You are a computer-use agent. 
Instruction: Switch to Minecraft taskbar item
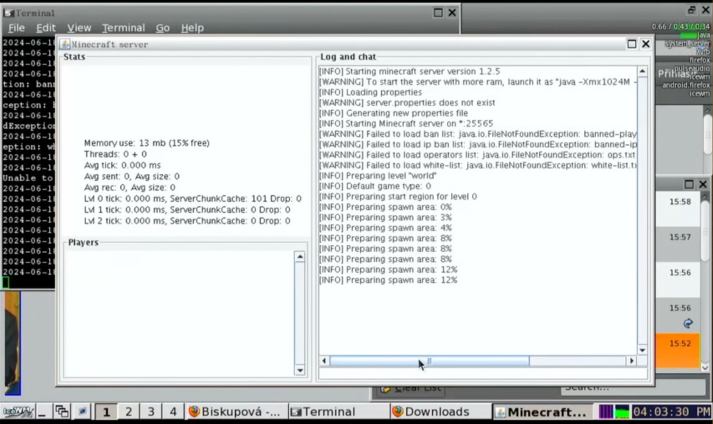coord(542,412)
